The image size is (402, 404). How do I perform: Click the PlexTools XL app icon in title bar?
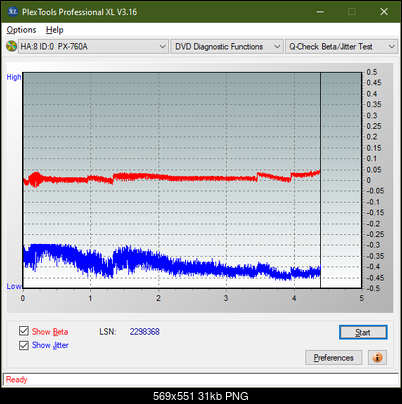12,12
